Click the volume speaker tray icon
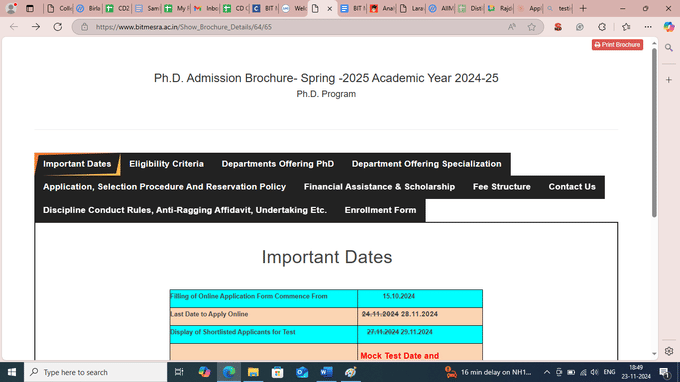The width and height of the screenshot is (680, 382). pos(595,372)
